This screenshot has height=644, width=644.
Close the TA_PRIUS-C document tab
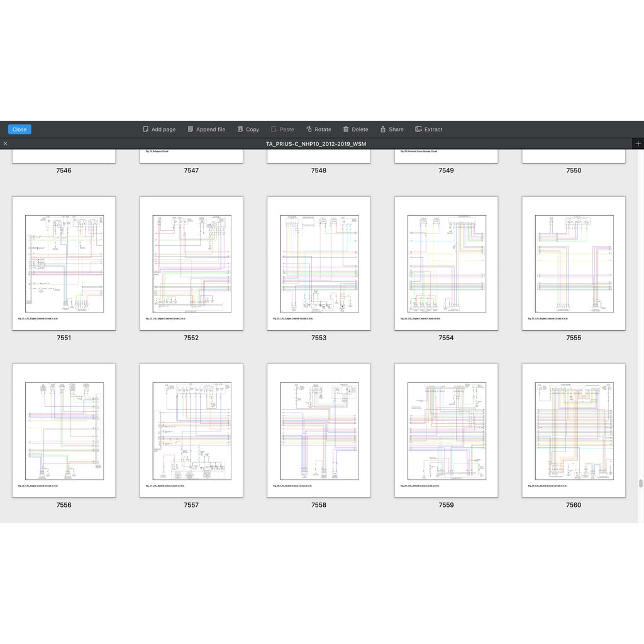click(5, 144)
